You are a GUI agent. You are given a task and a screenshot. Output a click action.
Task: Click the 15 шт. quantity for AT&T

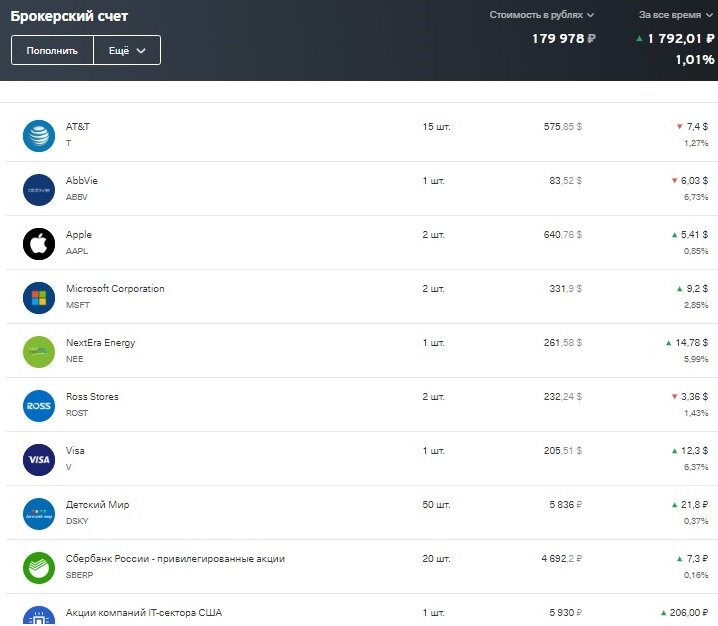click(436, 127)
